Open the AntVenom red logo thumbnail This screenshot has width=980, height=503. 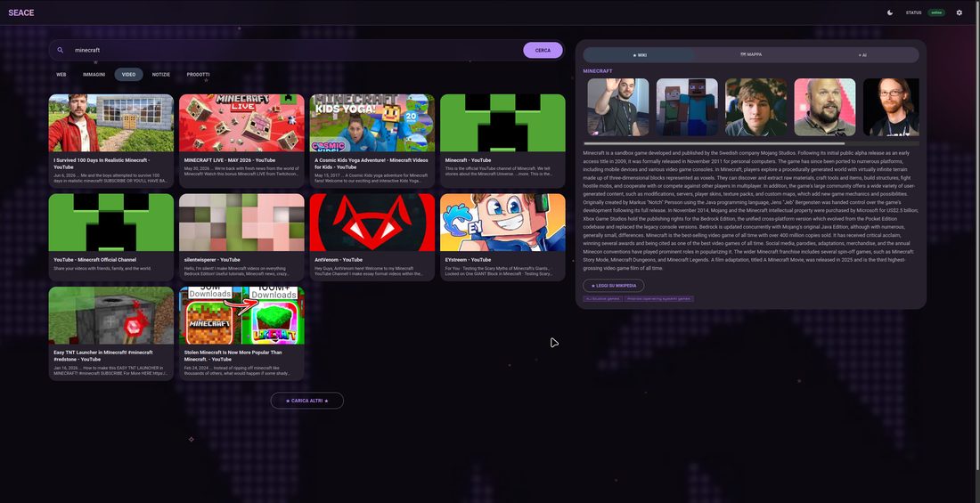[x=372, y=223]
